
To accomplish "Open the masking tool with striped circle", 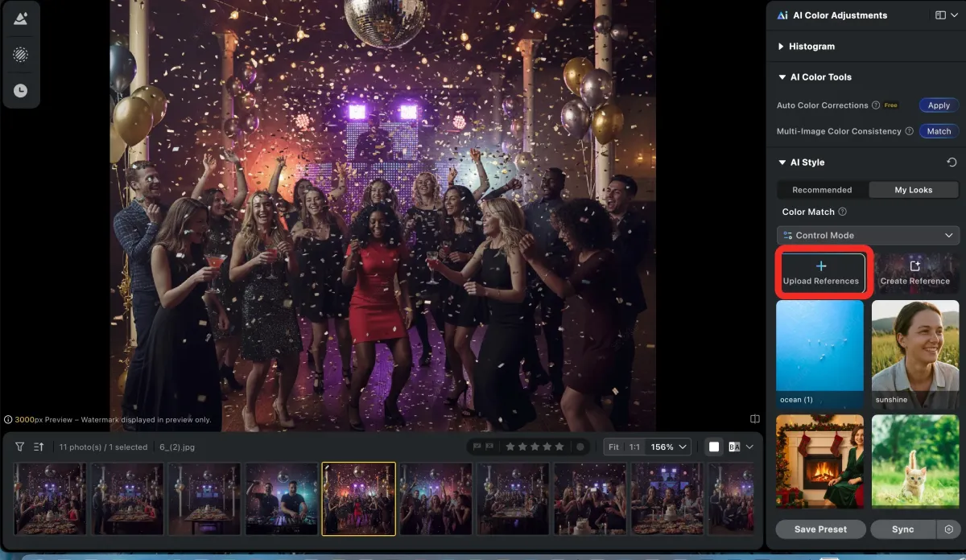I will tap(21, 55).
